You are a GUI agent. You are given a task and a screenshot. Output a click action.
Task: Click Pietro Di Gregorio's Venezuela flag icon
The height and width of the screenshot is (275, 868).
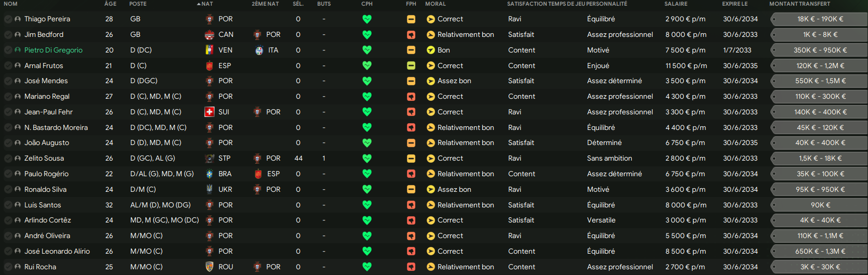tap(209, 50)
